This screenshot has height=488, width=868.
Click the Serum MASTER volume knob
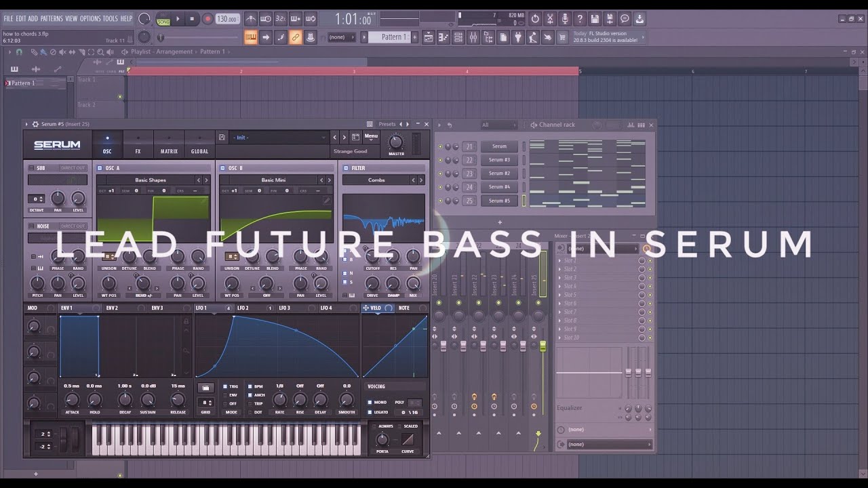[x=396, y=142]
